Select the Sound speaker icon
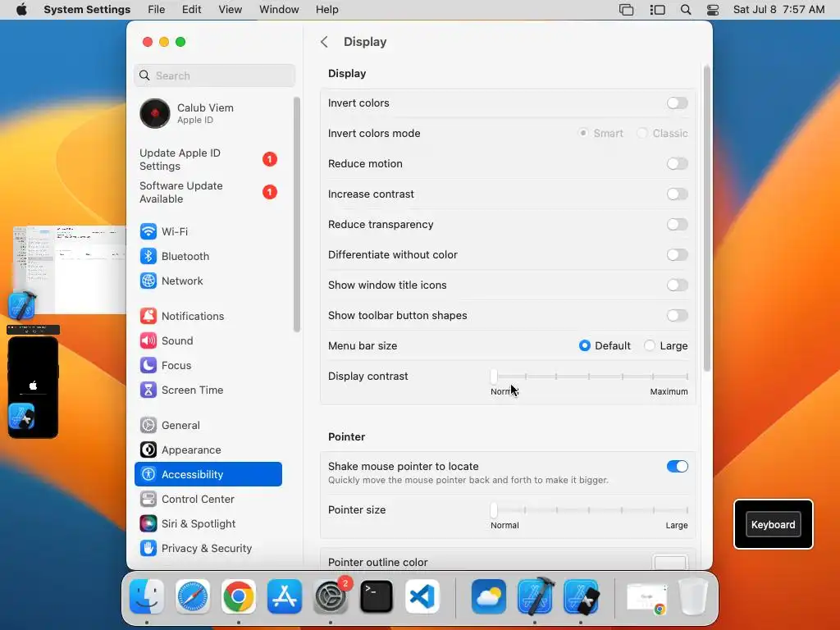Screen dimensions: 840x630 (x=148, y=340)
